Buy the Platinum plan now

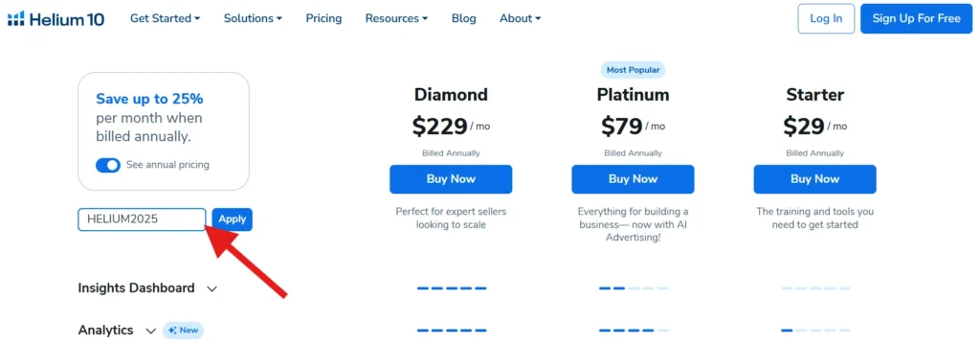pos(633,179)
